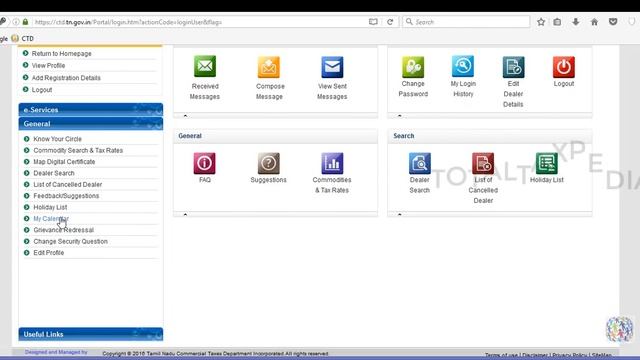Open Change Security Question link
The height and width of the screenshot is (360, 640).
tap(71, 242)
